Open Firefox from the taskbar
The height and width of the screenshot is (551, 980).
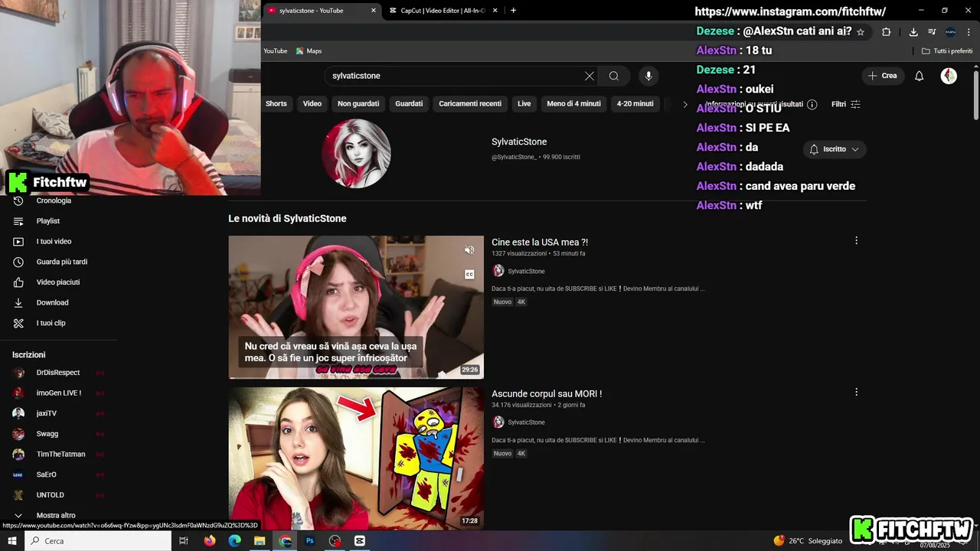(x=210, y=541)
